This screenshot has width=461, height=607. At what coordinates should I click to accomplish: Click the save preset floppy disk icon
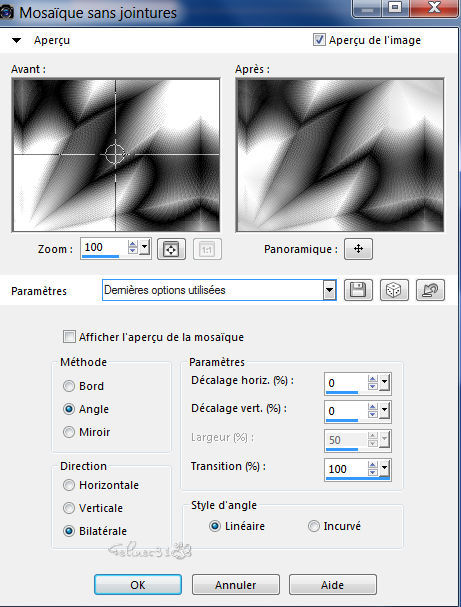[x=358, y=290]
